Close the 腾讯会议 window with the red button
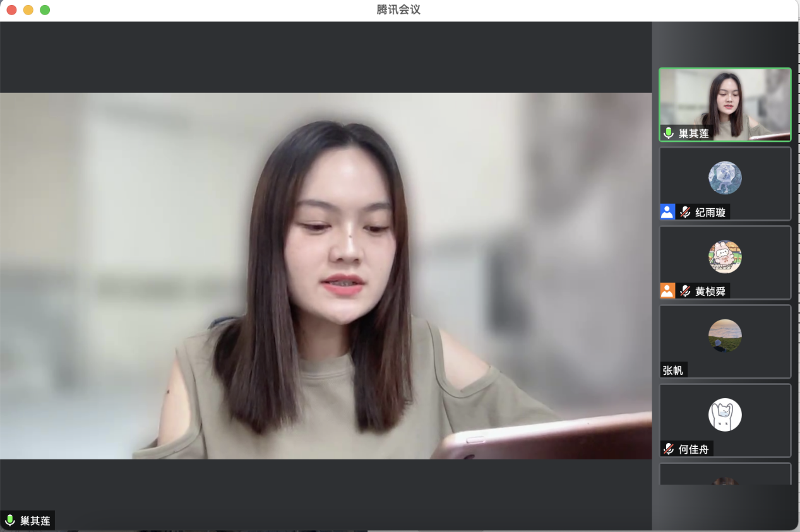800x532 pixels. (x=11, y=10)
